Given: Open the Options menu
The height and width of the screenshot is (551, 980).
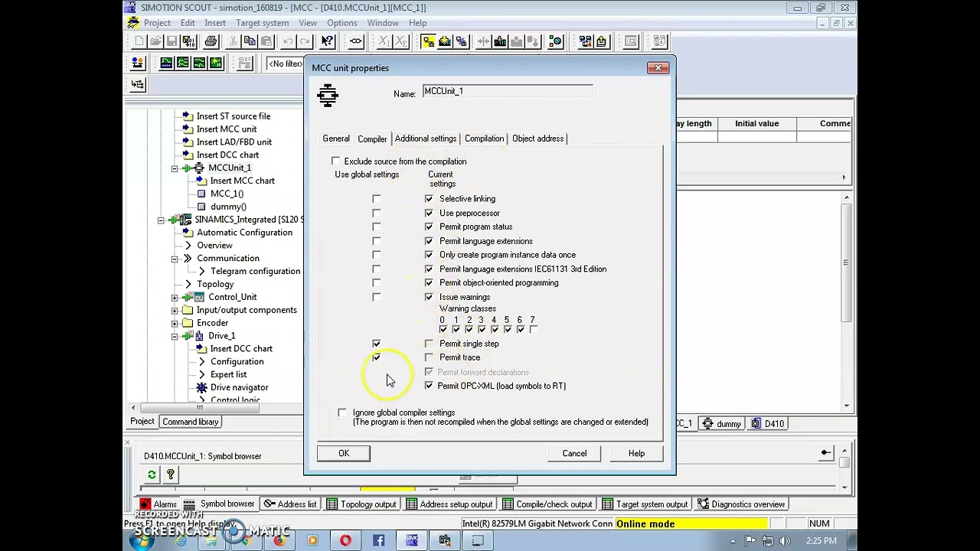Looking at the screenshot, I should [x=342, y=23].
